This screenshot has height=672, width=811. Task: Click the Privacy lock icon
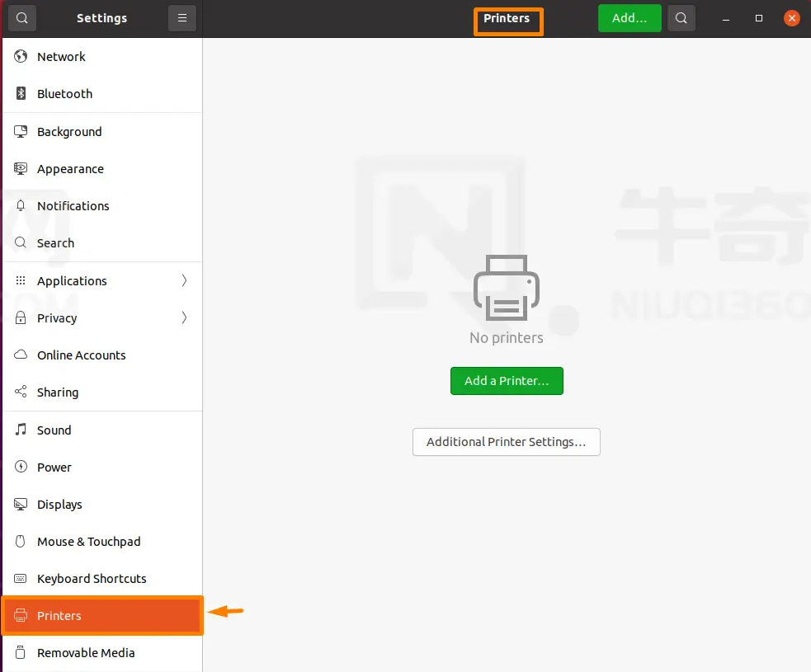click(21, 317)
